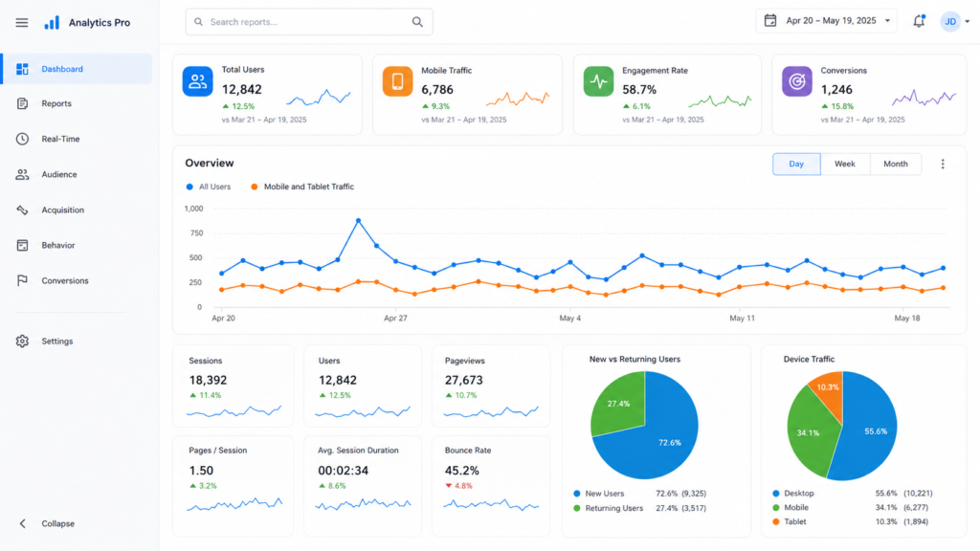The height and width of the screenshot is (551, 980).
Task: Toggle New Users legend entry
Action: click(599, 494)
